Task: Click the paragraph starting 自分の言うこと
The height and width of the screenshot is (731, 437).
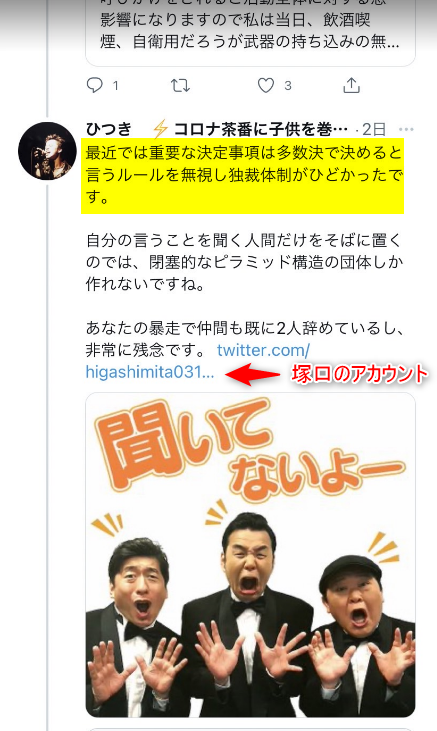Action: click(x=244, y=262)
